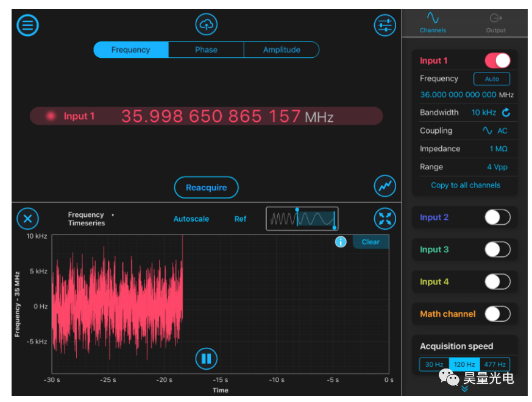Enable the Input 4 switch
Image resolution: width=532 pixels, height=402 pixels.
pos(497,281)
